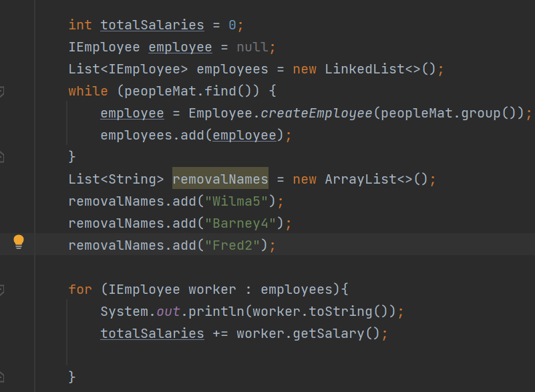
Task: Collapse the for loop fold marker
Action: tap(1, 290)
